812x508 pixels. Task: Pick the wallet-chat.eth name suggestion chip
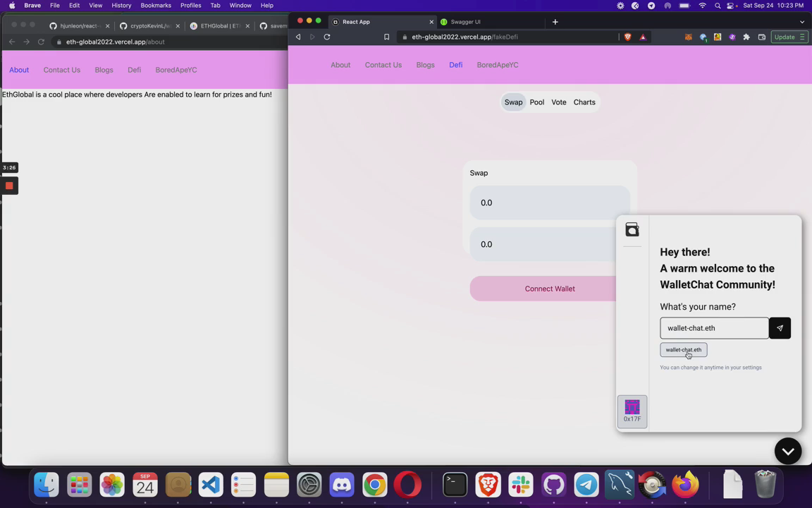click(x=684, y=350)
